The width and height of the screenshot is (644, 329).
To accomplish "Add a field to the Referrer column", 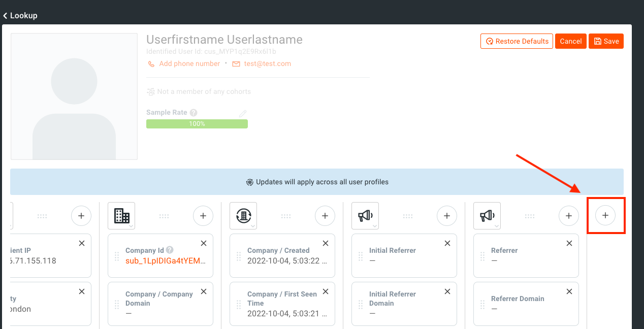I will coord(568,216).
